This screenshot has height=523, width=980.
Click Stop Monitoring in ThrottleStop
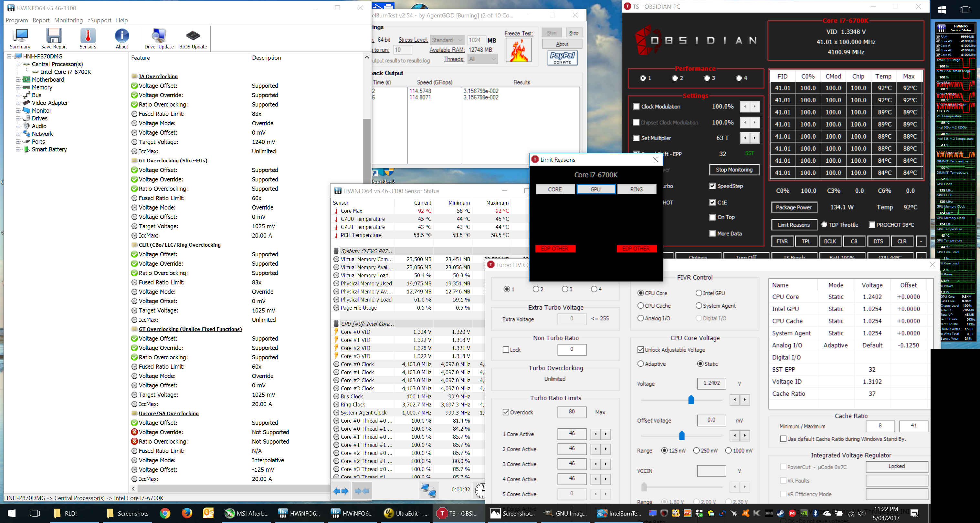734,169
